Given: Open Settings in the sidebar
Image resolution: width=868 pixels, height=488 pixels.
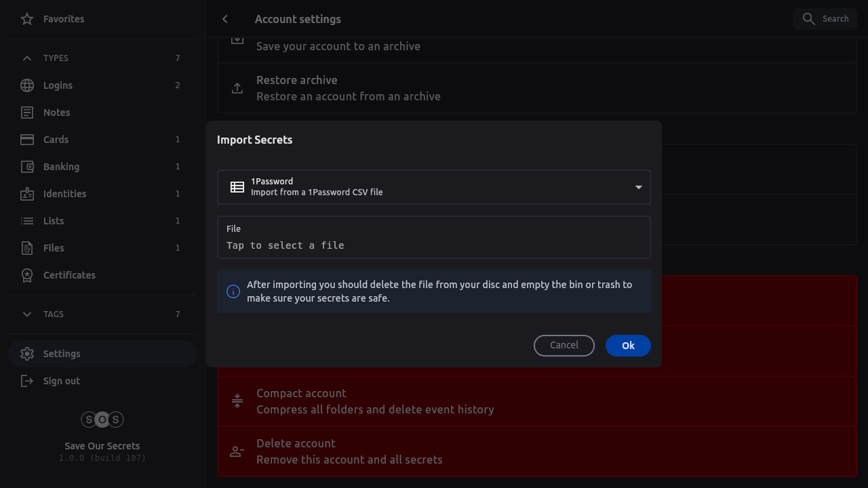Looking at the screenshot, I should pyautogui.click(x=62, y=354).
